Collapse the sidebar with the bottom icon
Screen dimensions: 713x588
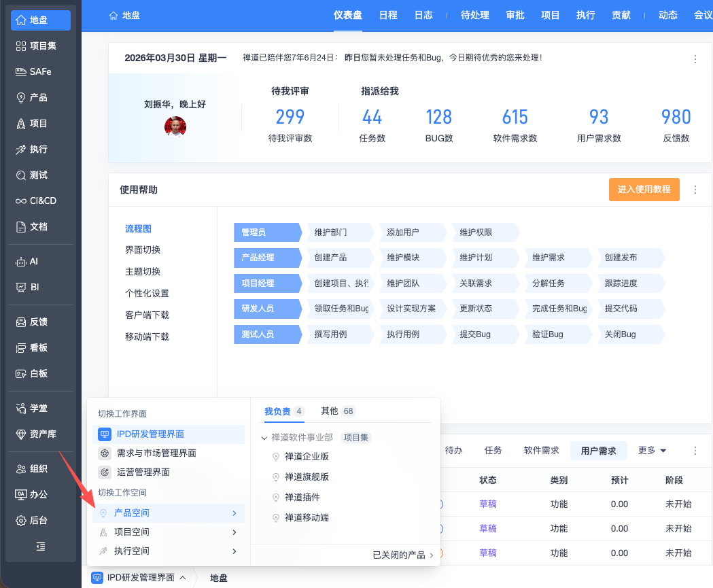click(x=41, y=547)
